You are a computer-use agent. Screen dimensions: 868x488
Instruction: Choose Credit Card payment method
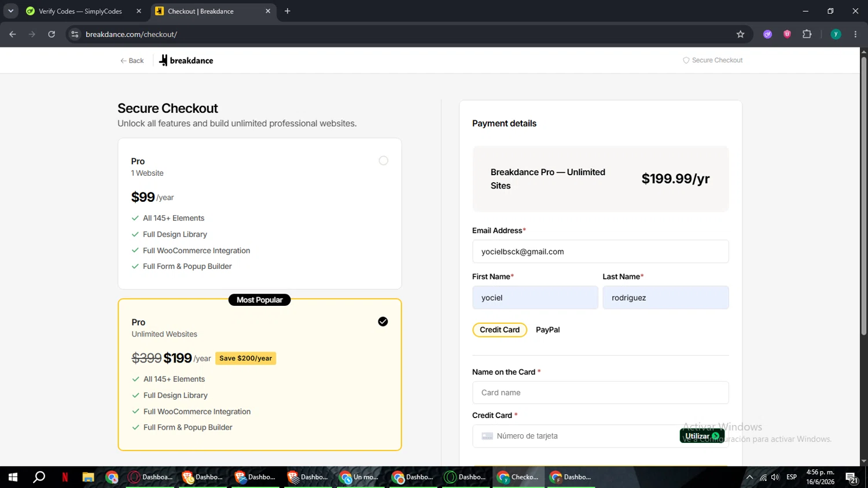(x=499, y=330)
